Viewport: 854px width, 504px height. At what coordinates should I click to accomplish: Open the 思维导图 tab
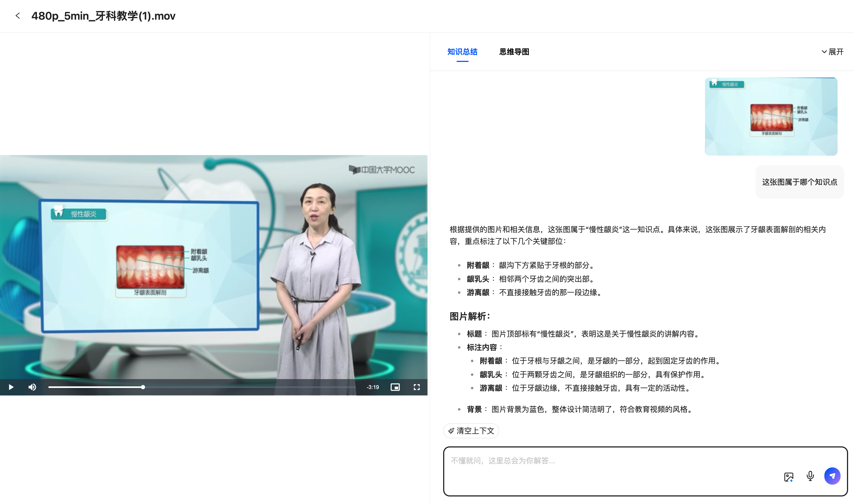[514, 52]
